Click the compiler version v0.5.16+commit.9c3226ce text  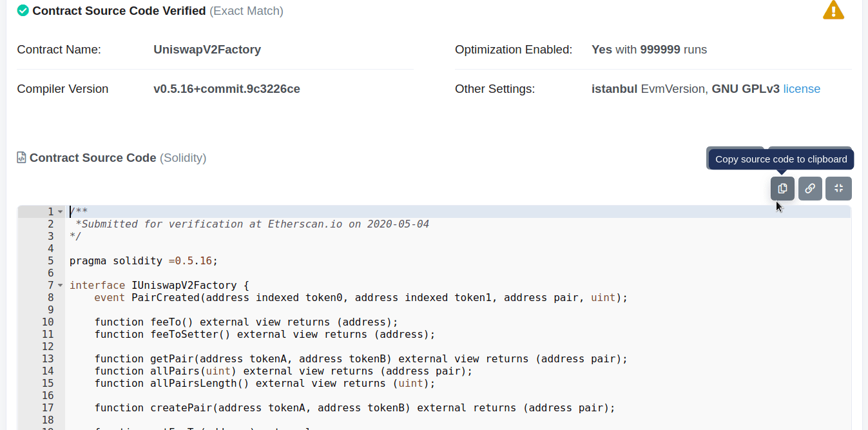[227, 88]
